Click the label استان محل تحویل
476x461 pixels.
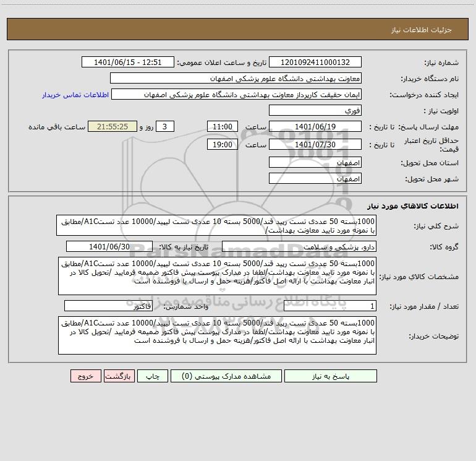tap(430, 163)
